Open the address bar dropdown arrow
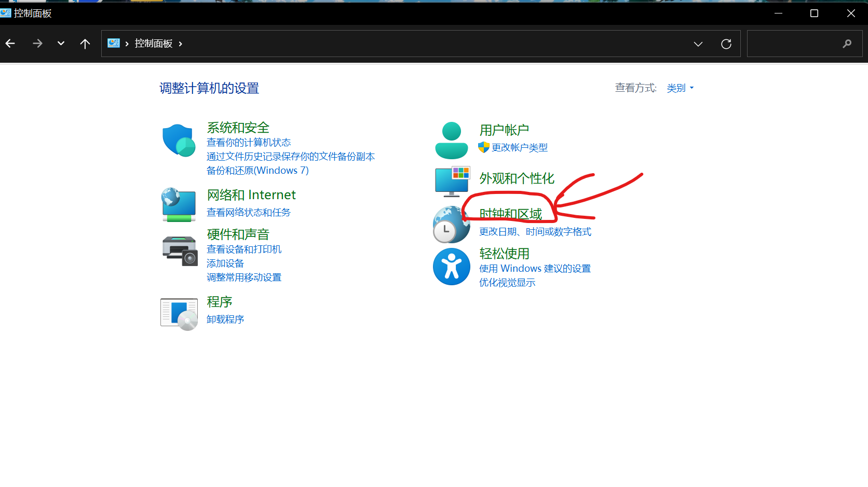The width and height of the screenshot is (868, 487). 698,44
